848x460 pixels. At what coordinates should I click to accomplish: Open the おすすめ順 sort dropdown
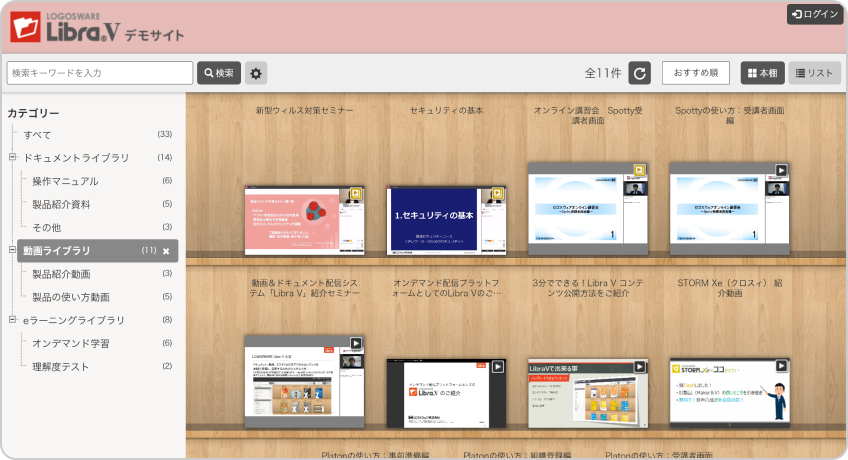695,73
